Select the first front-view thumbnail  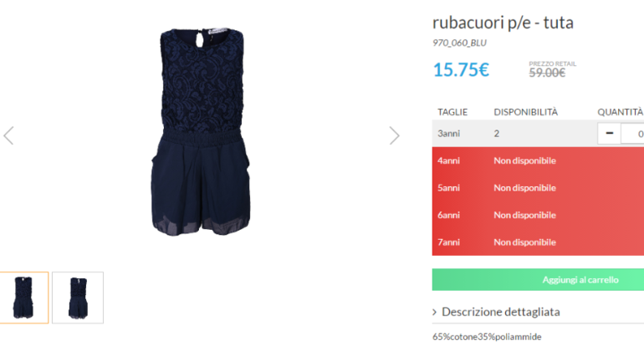tap(23, 298)
